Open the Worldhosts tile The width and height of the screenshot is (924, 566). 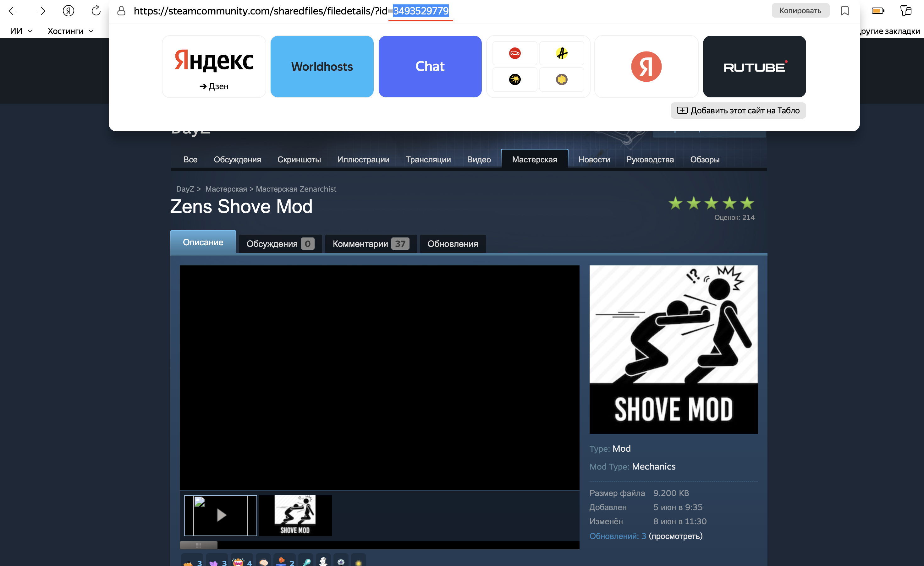coord(322,67)
